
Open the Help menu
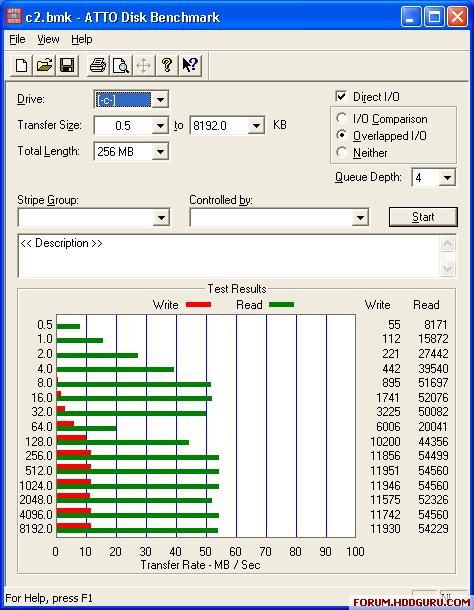point(82,39)
